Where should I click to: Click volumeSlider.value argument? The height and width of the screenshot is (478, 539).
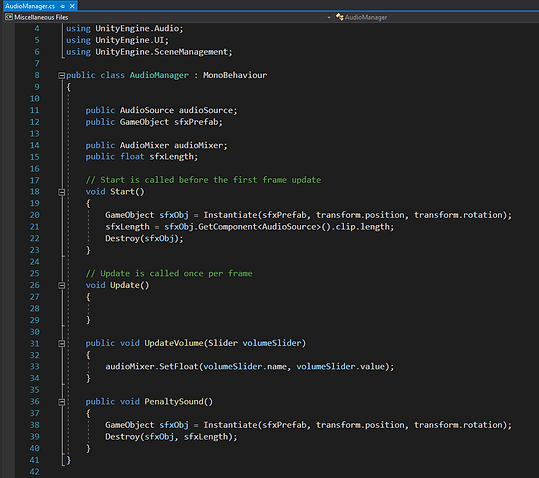point(340,367)
